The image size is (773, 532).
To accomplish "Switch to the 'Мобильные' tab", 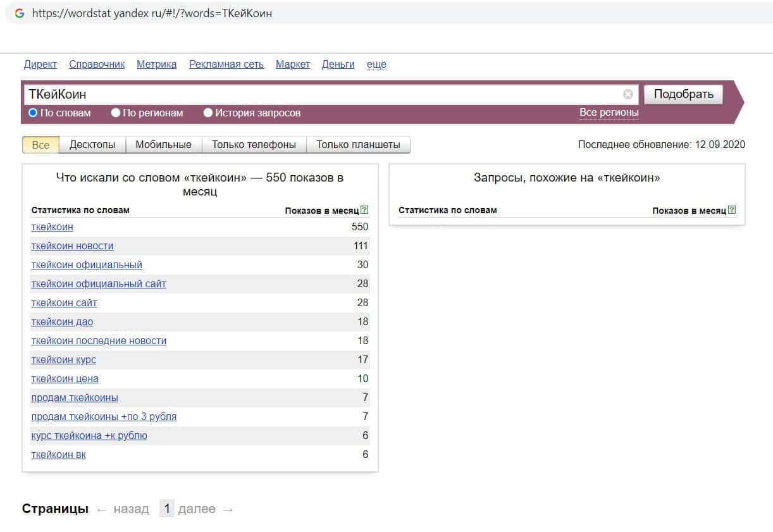I will tap(163, 145).
